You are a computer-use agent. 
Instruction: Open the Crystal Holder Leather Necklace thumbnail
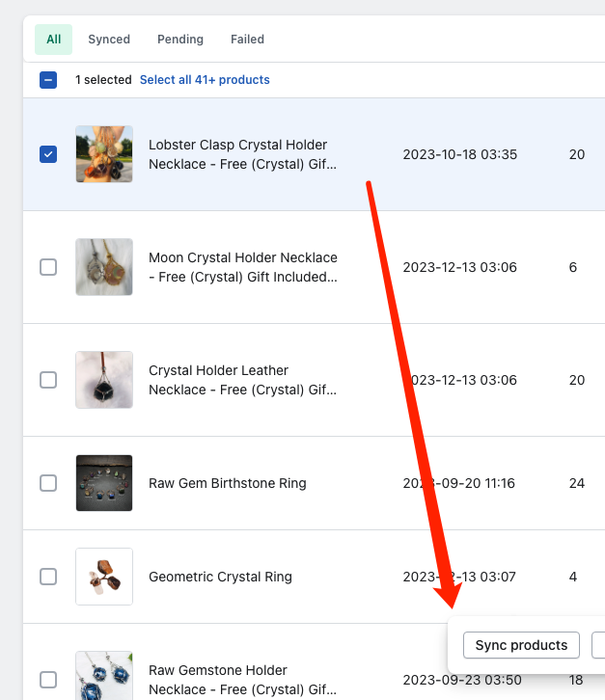coord(104,380)
